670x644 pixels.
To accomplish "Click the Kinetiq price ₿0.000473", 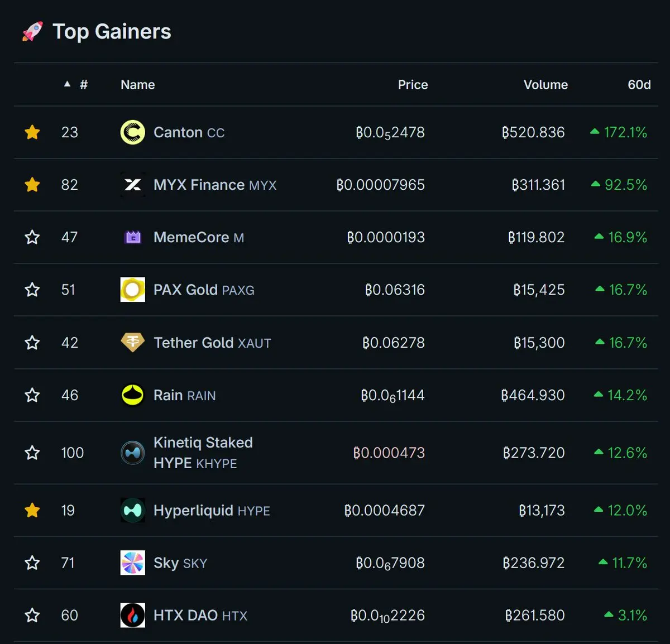I will pos(389,453).
